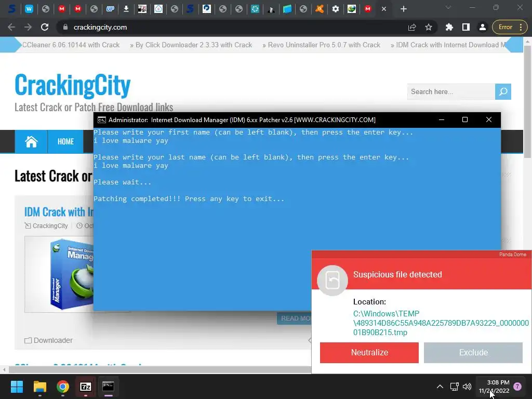
Task: Click the page horizontal scrollbar
Action: [159, 369]
